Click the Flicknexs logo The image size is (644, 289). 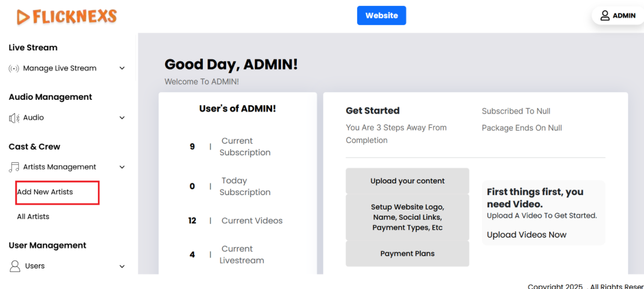tap(67, 17)
